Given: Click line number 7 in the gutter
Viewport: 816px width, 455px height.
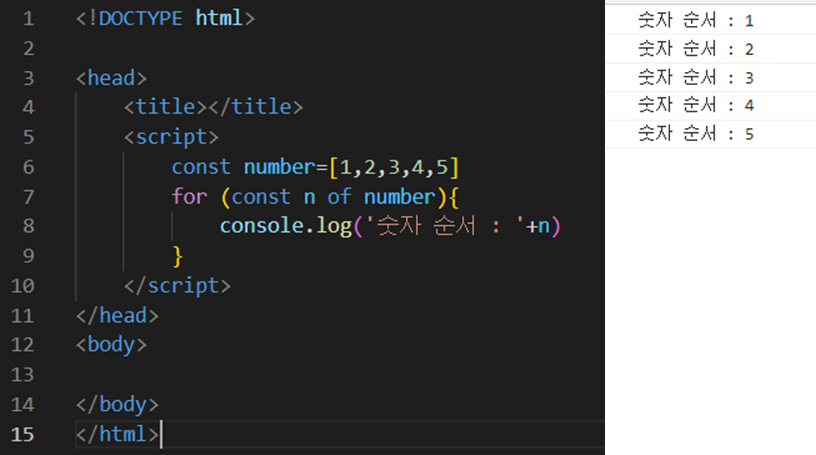Looking at the screenshot, I should point(29,197).
